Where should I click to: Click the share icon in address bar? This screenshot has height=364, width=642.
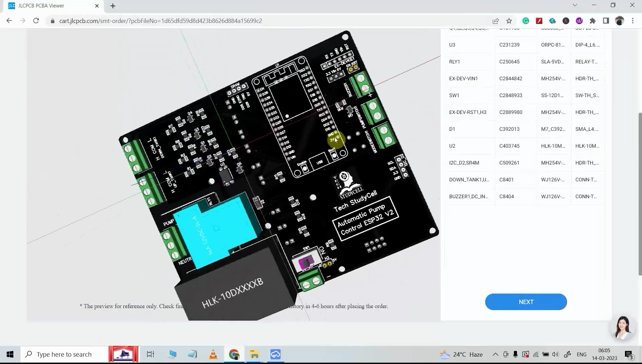496,21
